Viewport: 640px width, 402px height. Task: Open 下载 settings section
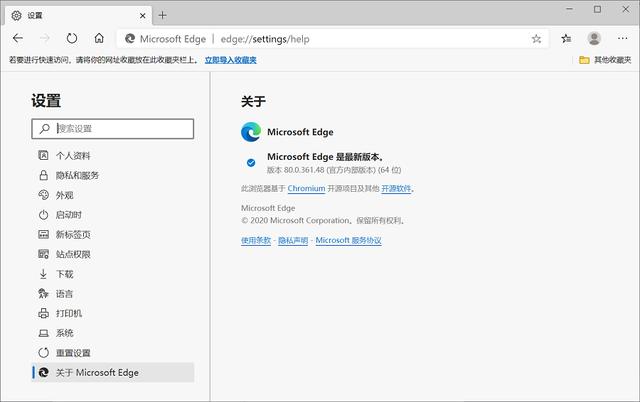click(x=113, y=274)
